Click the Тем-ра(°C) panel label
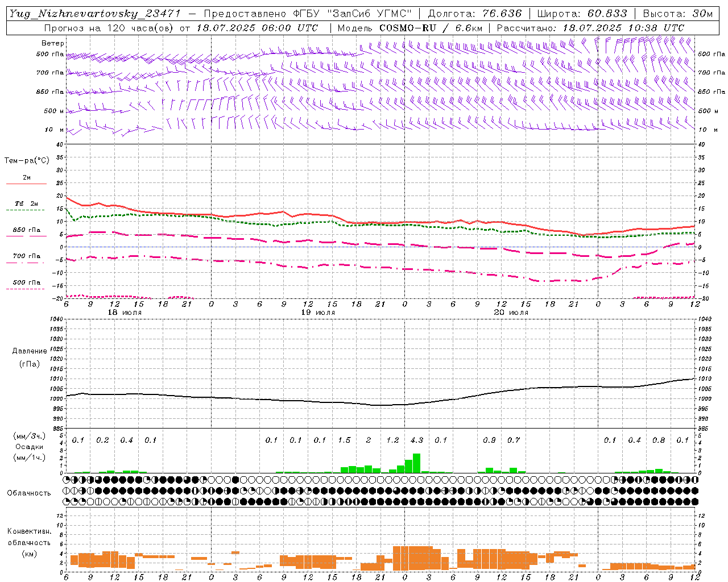 27,161
